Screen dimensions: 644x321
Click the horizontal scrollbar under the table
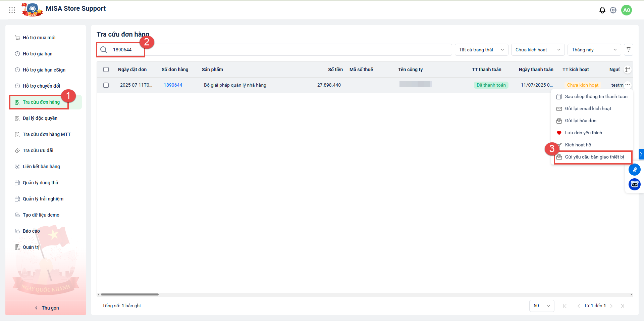[x=130, y=294]
